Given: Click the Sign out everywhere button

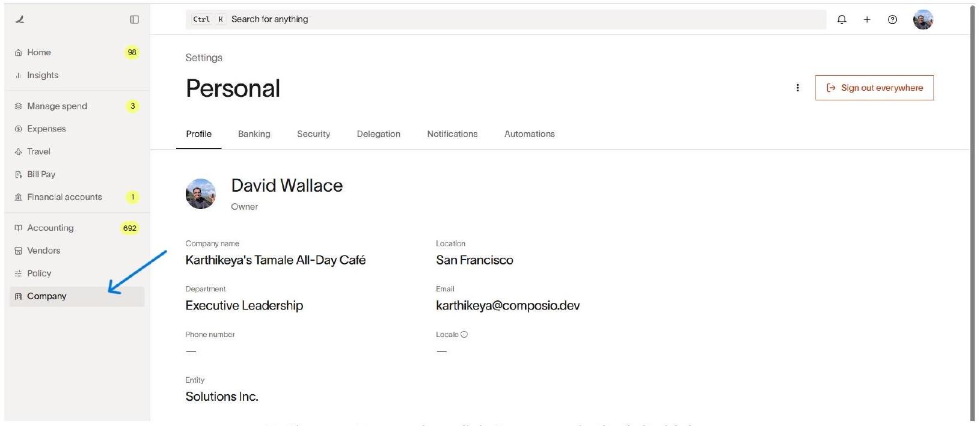Looking at the screenshot, I should pos(874,88).
